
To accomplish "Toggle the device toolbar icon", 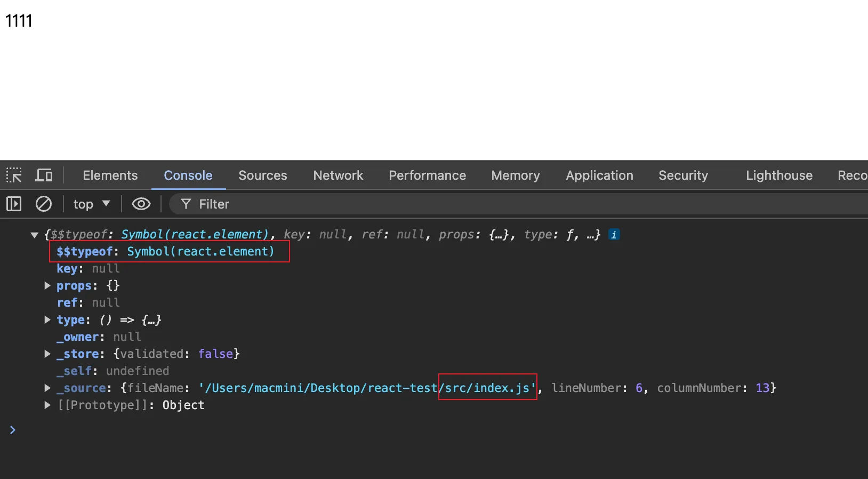I will tap(44, 175).
